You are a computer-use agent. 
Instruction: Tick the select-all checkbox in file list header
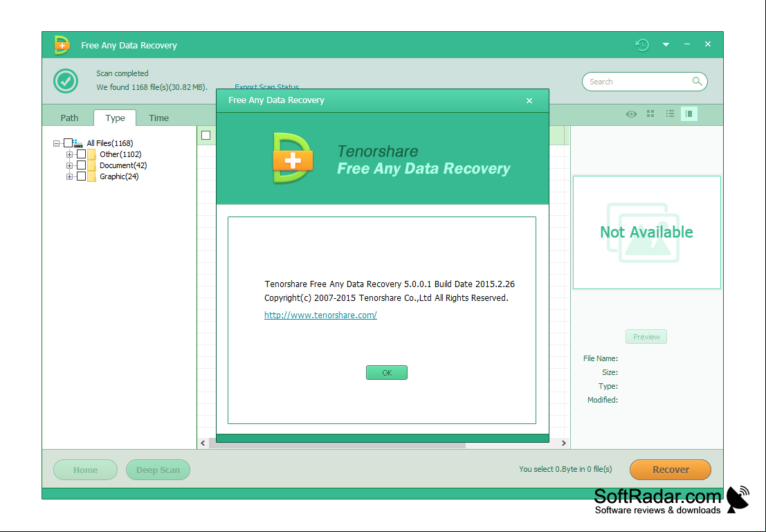pyautogui.click(x=206, y=136)
